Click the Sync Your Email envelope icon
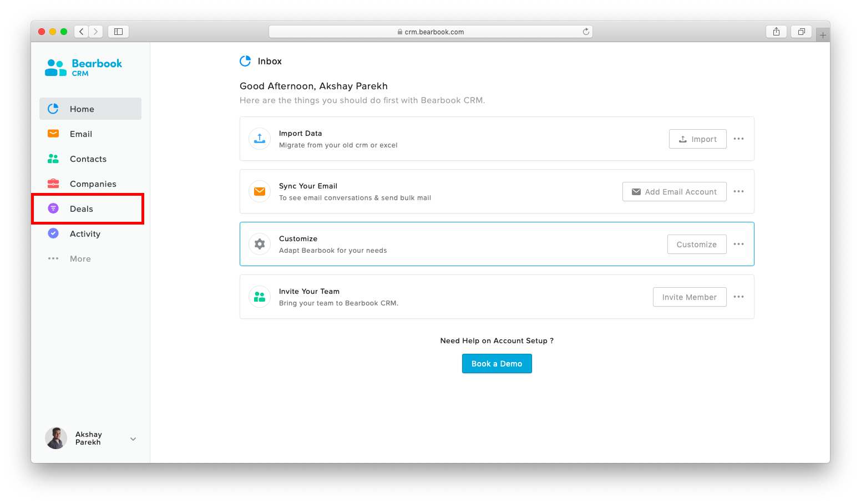This screenshot has height=504, width=861. (260, 191)
